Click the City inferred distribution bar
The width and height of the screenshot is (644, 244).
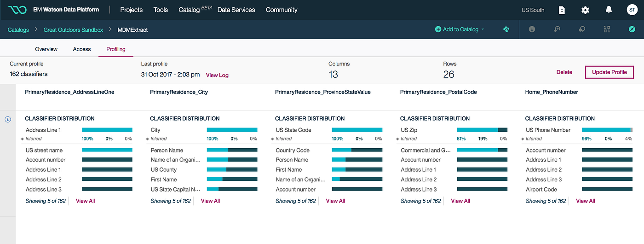[232, 130]
